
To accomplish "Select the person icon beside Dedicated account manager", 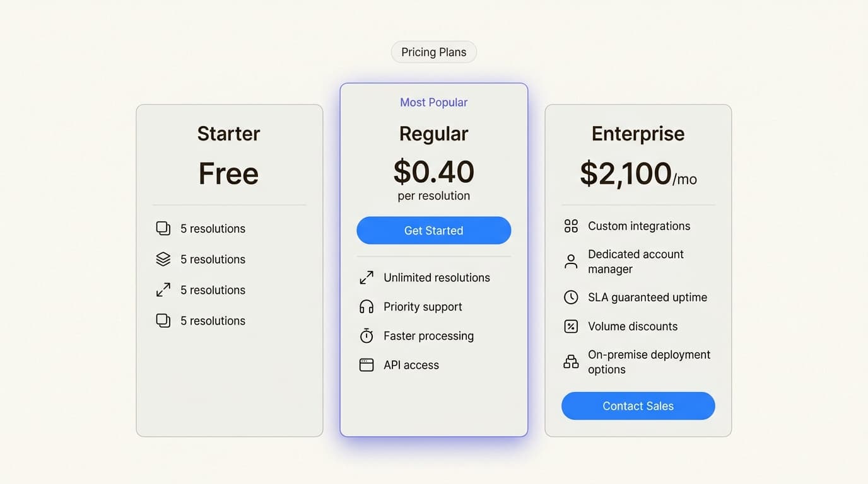I will [x=571, y=261].
